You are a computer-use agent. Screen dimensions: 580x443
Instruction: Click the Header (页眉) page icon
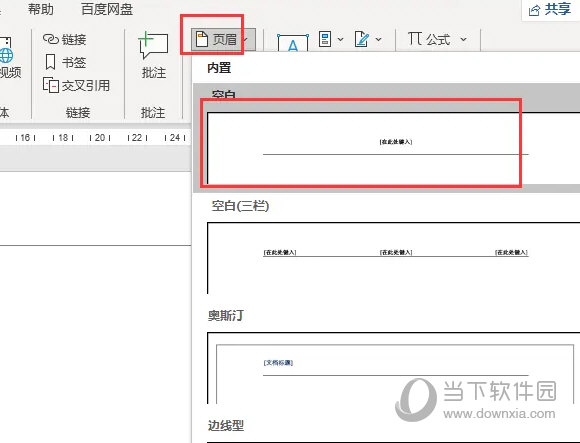coord(202,39)
